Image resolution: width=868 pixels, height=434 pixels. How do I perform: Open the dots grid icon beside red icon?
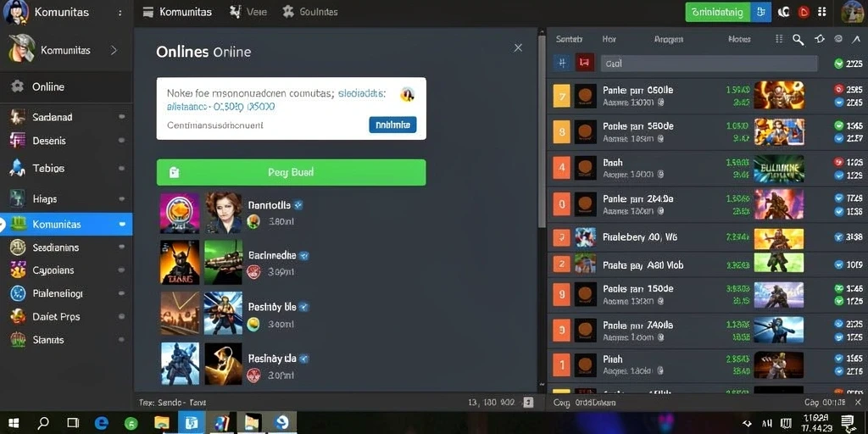pyautogui.click(x=821, y=12)
